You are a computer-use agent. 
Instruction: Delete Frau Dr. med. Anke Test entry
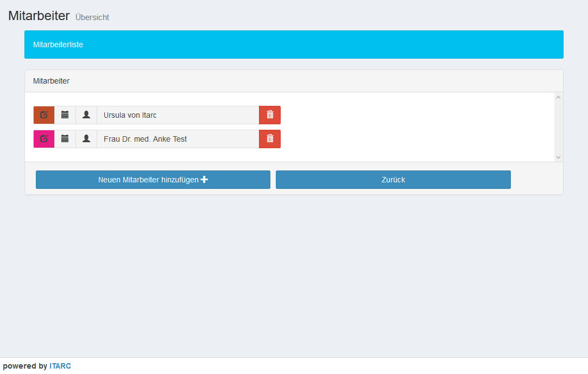click(x=270, y=139)
